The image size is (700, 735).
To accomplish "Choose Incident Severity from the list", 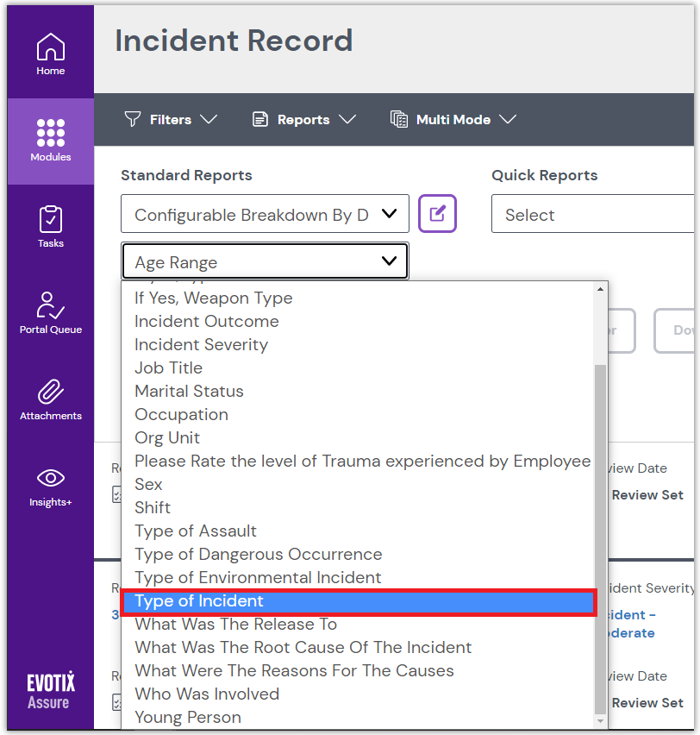I will pos(201,344).
